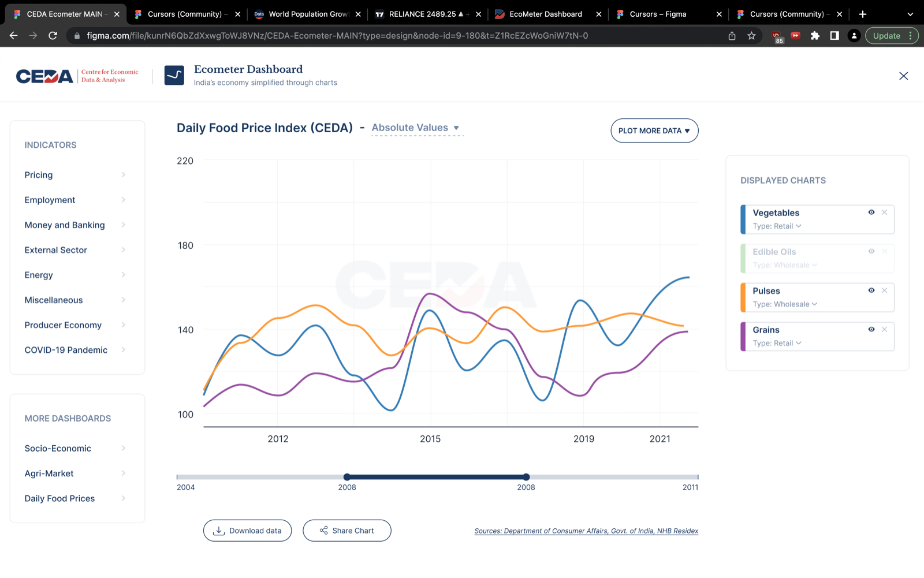Close the World Population Growth tab
924x578 pixels.
click(x=358, y=14)
